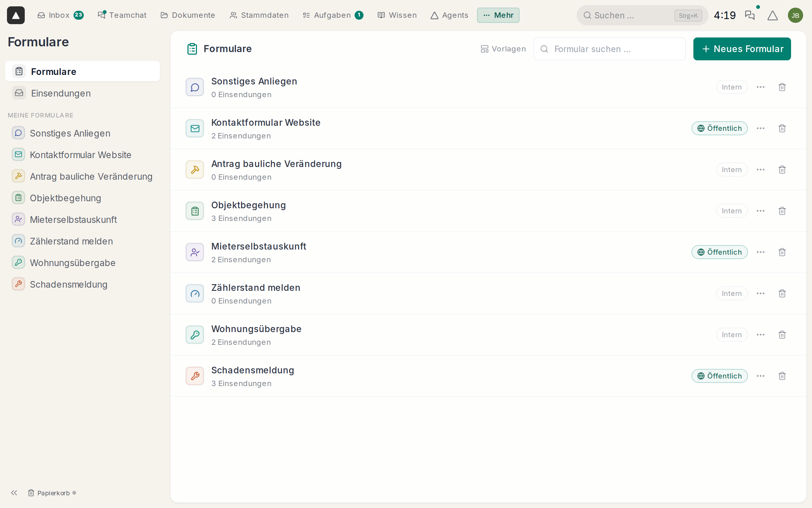Click trash icon for Kontaktformular Website
Viewport: 812px width, 508px height.
tap(782, 128)
